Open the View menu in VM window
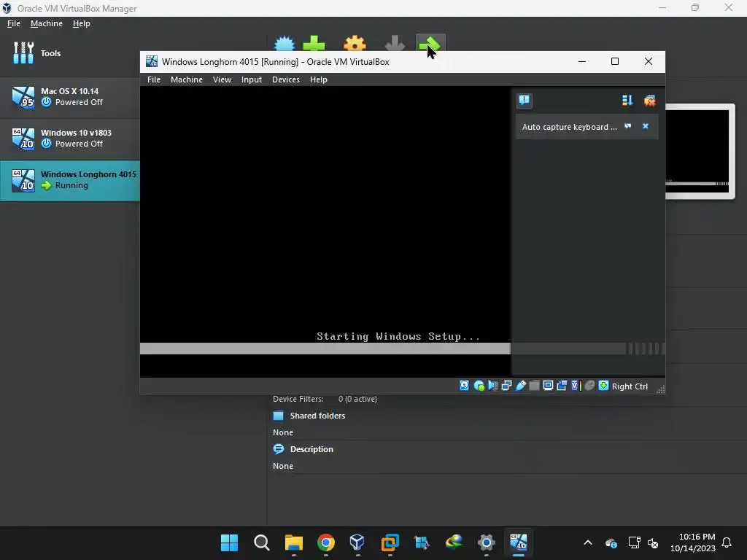 click(222, 79)
